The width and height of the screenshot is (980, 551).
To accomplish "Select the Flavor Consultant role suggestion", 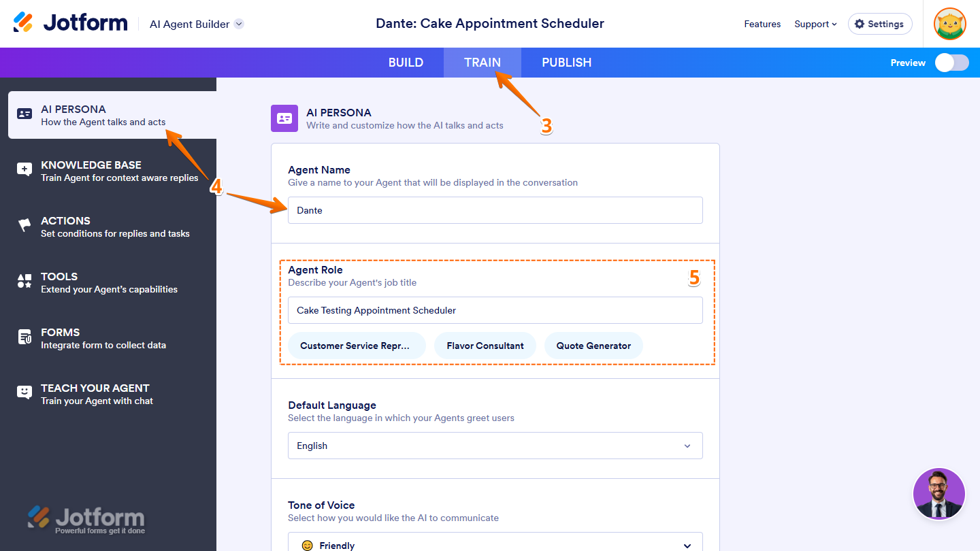I will pos(485,346).
